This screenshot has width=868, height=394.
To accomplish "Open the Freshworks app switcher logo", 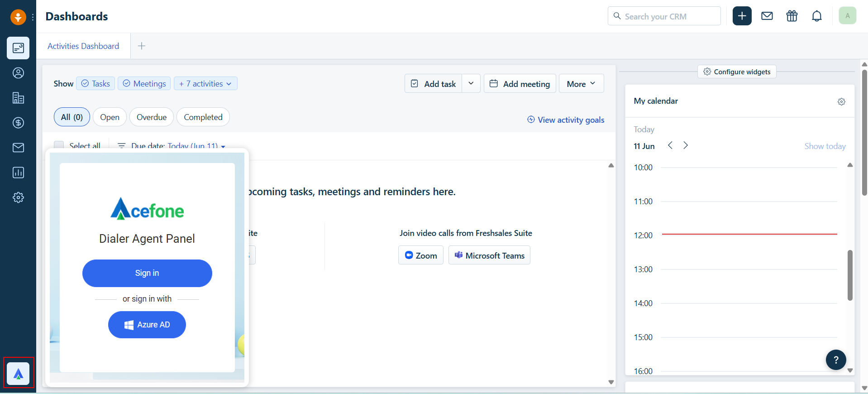I will 18,17.
